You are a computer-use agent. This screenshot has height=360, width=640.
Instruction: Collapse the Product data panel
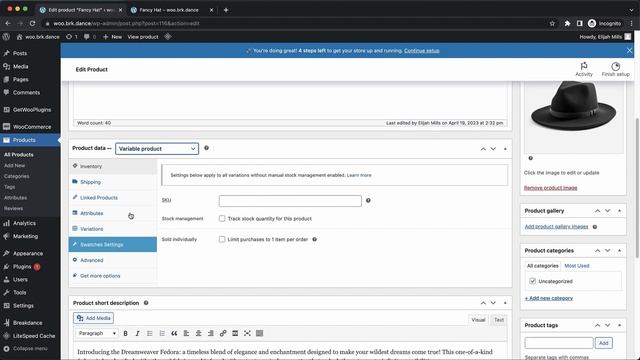point(505,149)
